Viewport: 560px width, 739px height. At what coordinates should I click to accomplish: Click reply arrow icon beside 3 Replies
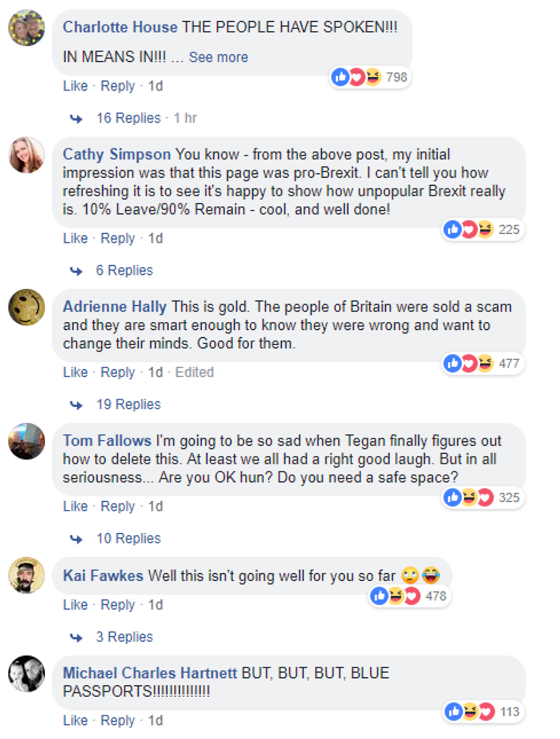click(76, 637)
